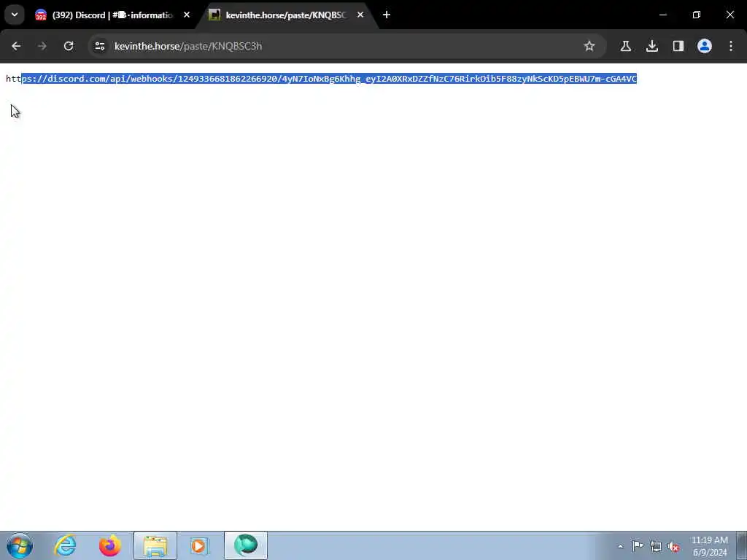Click the muted volume tray icon
This screenshot has width=747, height=560.
coord(673,547)
